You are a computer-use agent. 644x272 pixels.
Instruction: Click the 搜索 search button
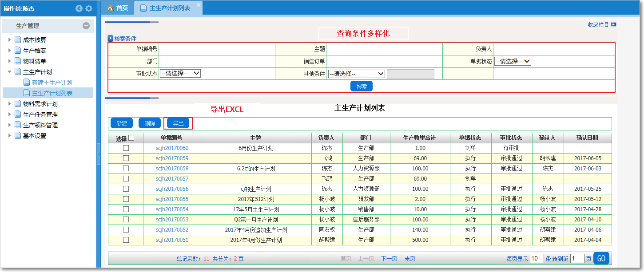tap(361, 86)
